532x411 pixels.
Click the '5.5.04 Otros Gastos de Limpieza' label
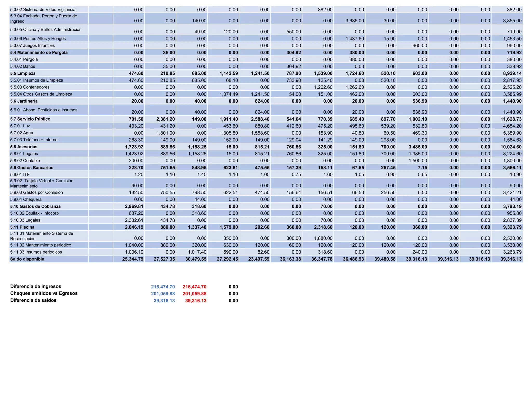41,94
